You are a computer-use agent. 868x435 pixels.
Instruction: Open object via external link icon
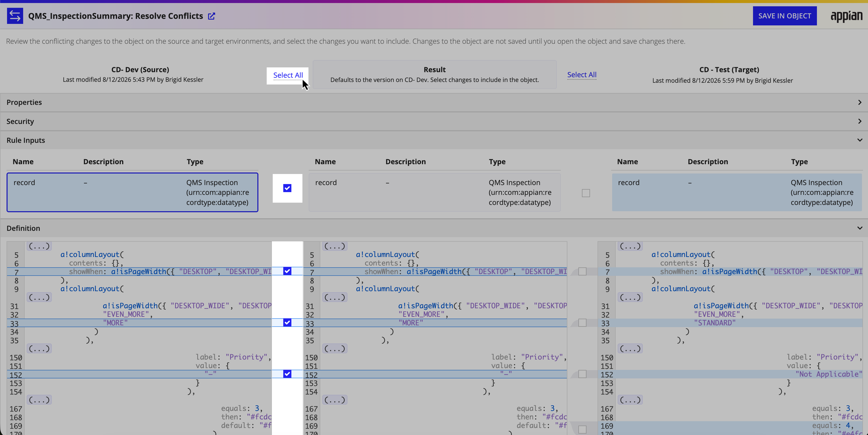pos(211,16)
